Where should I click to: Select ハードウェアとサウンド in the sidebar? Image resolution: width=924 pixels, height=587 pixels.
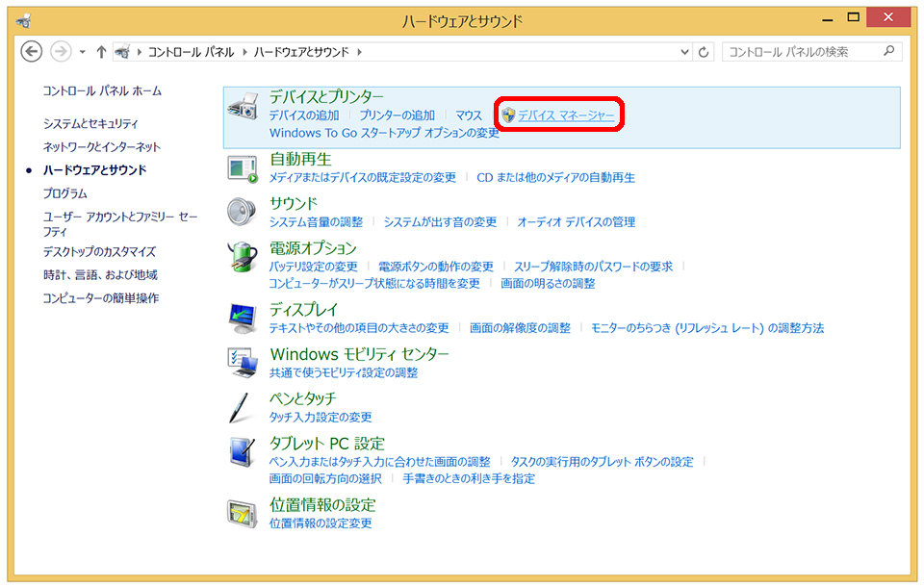[94, 170]
